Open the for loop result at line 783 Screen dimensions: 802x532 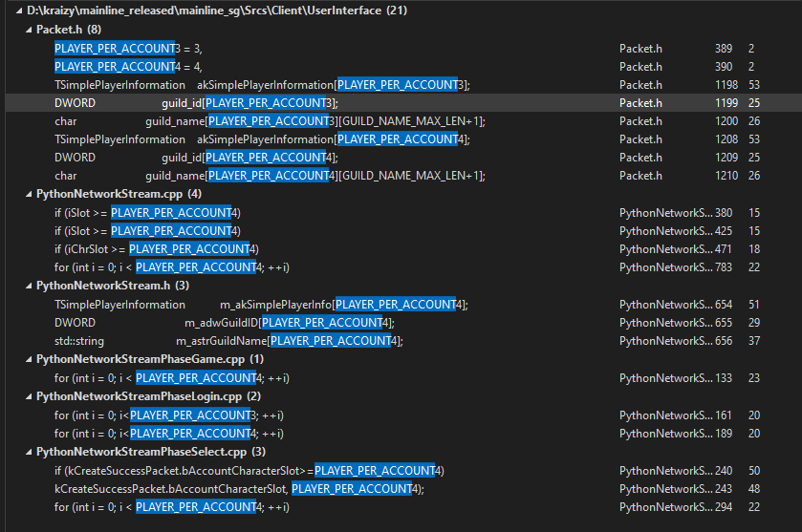172,267
